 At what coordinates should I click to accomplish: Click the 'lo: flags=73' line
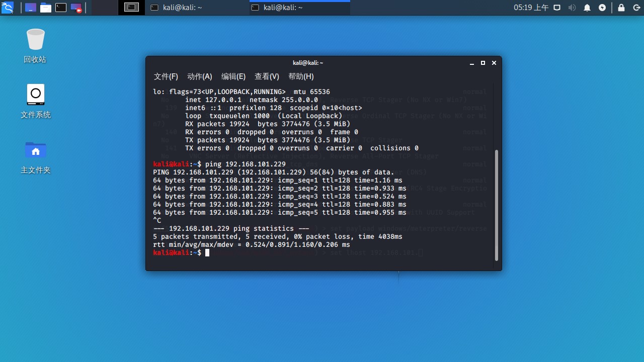tap(242, 92)
